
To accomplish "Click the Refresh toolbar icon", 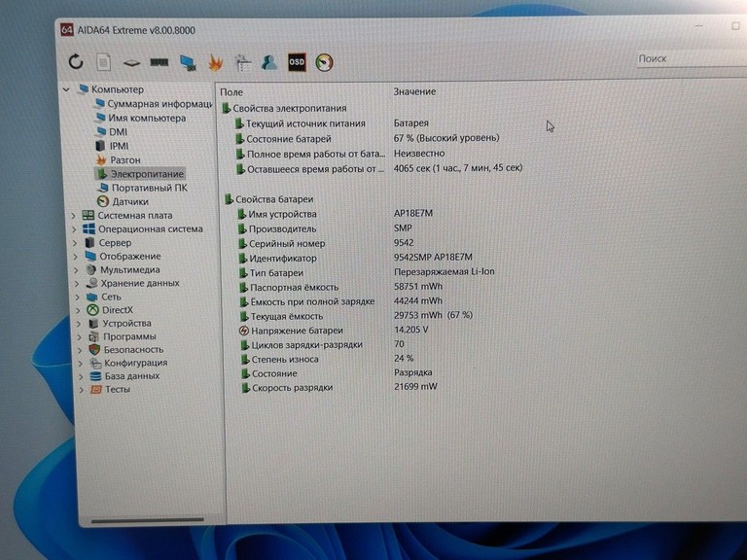I will click(76, 61).
